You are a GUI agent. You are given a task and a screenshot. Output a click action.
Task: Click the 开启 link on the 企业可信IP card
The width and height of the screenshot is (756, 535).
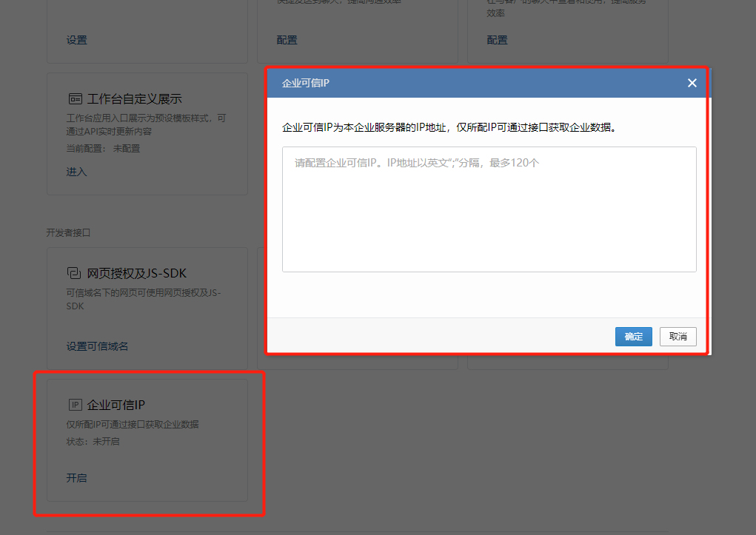coord(76,477)
